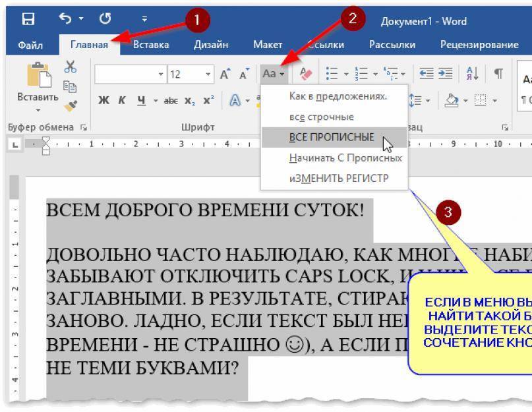Click the Redo icon in title bar
The width and height of the screenshot is (532, 412).
pyautogui.click(x=105, y=20)
